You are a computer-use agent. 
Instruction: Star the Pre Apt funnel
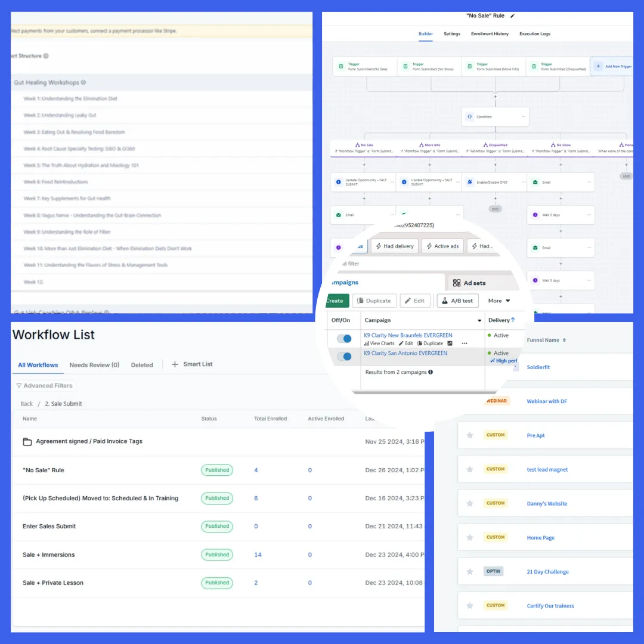pos(470,435)
